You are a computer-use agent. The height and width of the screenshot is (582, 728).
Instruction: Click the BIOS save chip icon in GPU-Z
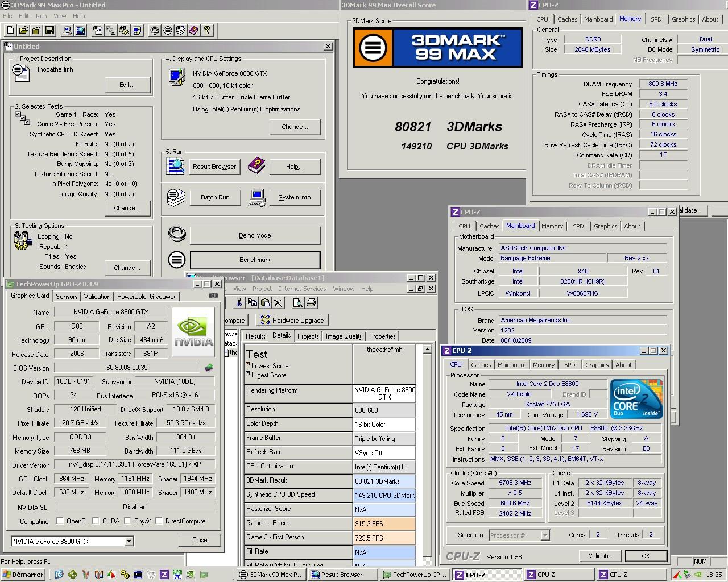(x=209, y=368)
